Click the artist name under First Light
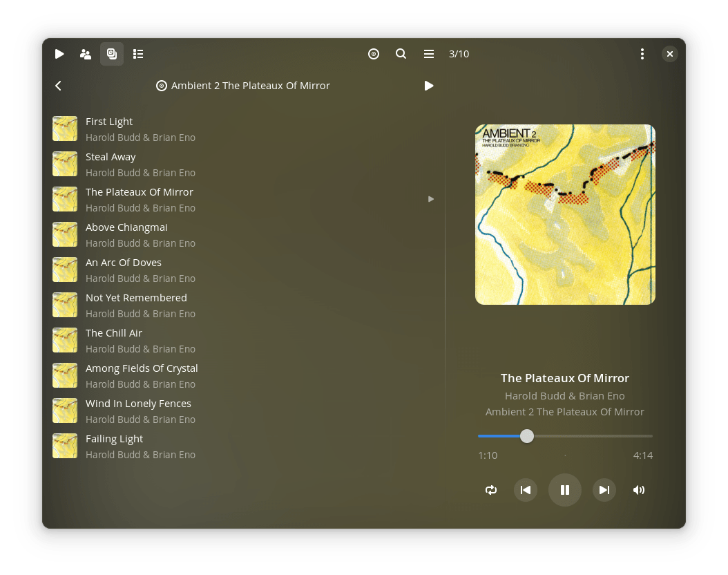 [141, 138]
